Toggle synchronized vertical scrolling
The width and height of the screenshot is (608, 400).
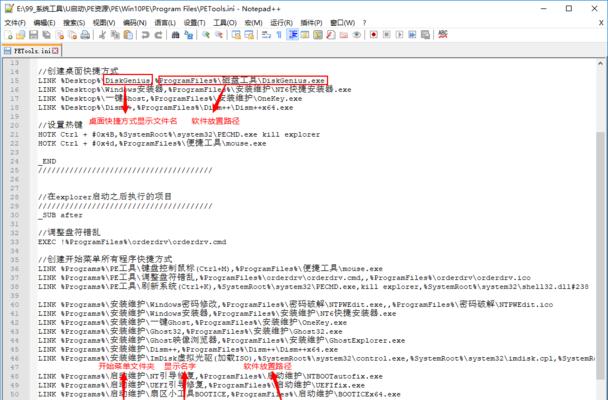[236, 35]
